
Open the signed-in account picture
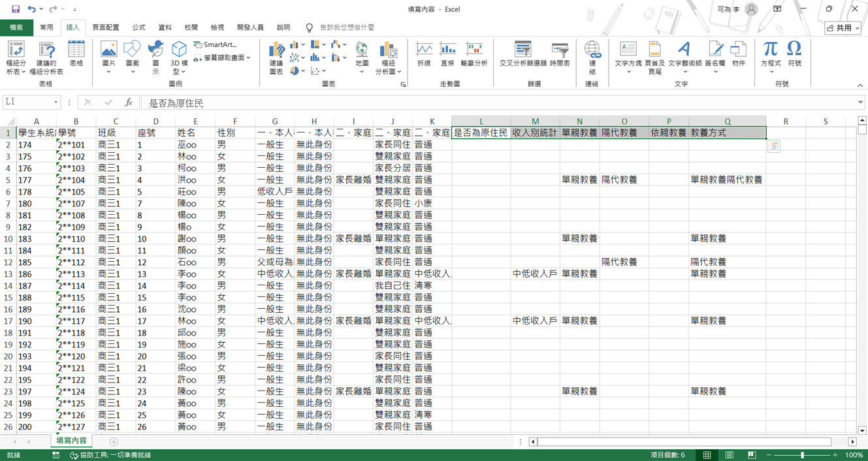pos(751,9)
